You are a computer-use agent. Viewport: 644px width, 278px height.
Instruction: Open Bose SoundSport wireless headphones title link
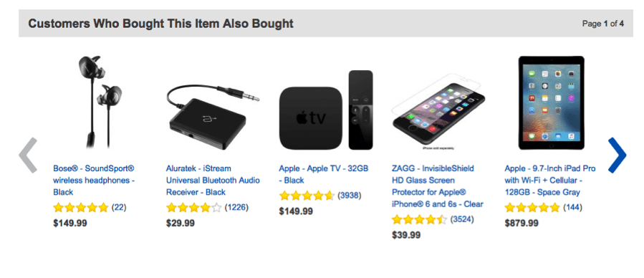94,181
